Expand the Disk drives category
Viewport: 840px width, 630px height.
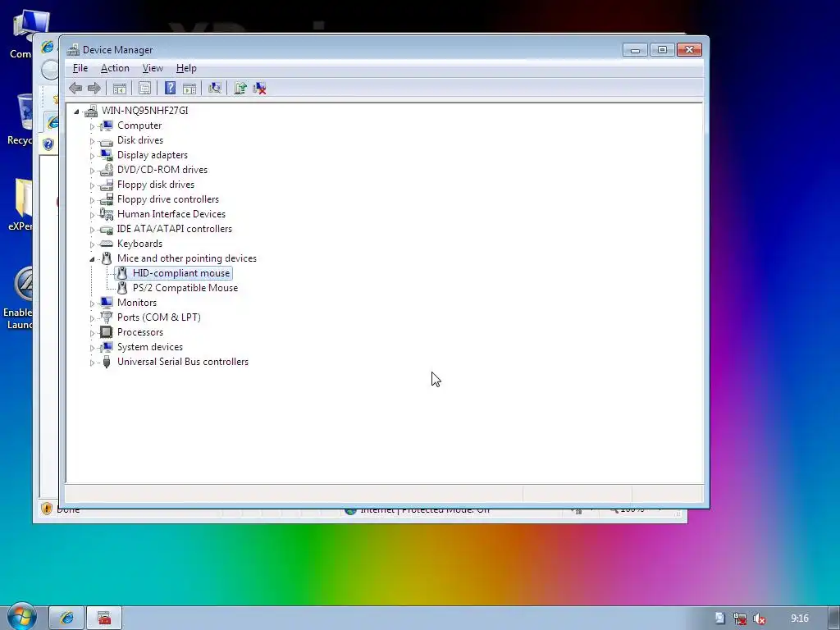click(x=92, y=141)
